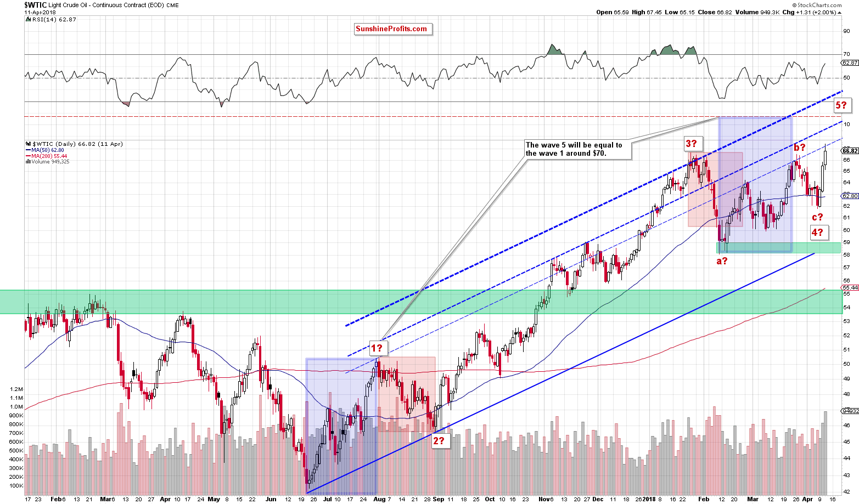This screenshot has height=504, width=859.
Task: Click the wave label '2?'
Action: click(440, 440)
